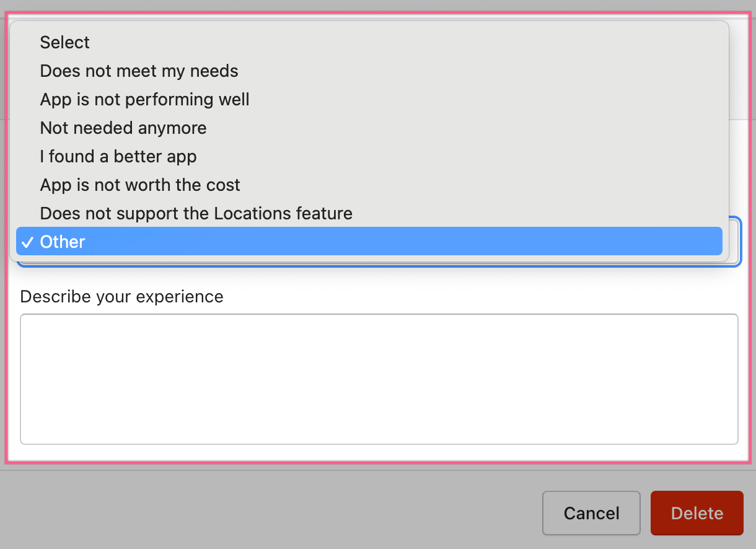
Task: Choose "Does not support the Locations feature"
Action: 196,214
